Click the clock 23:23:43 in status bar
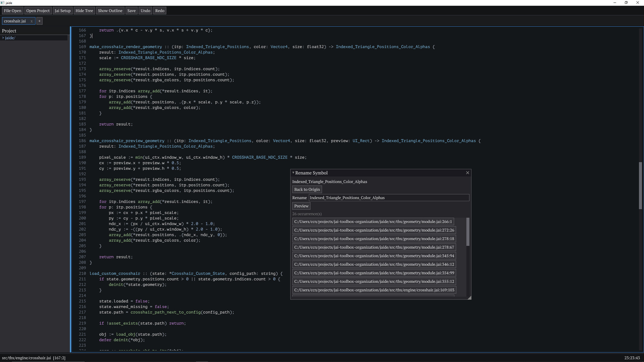The height and width of the screenshot is (362, 644). (632, 358)
